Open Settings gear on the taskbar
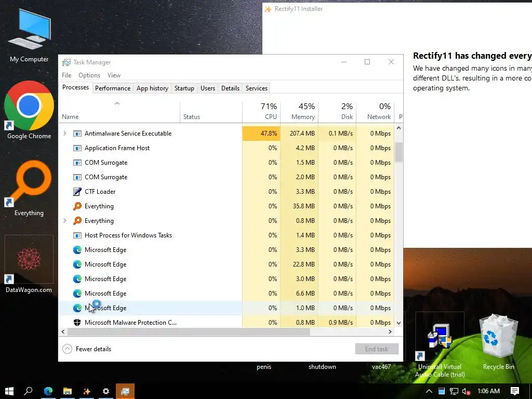The height and width of the screenshot is (399, 532). tap(106, 391)
